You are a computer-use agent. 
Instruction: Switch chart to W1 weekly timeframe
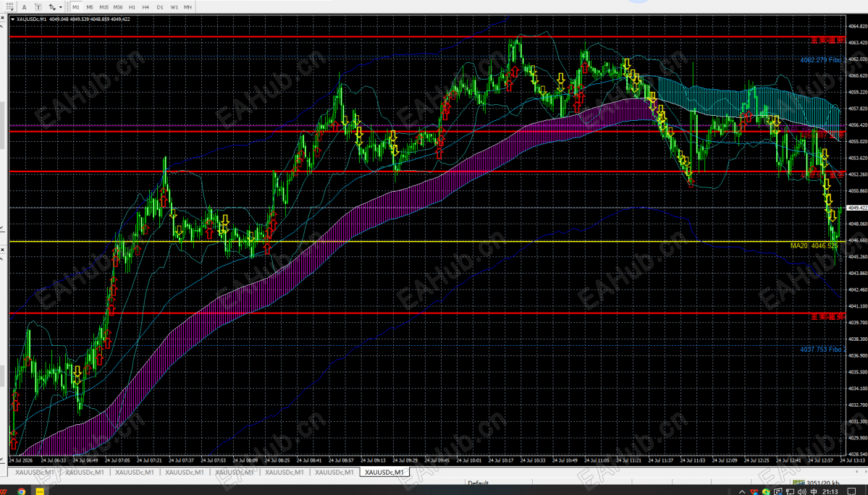pyautogui.click(x=174, y=7)
